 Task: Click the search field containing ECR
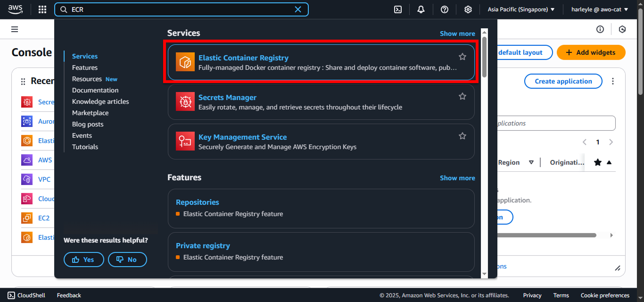[182, 9]
